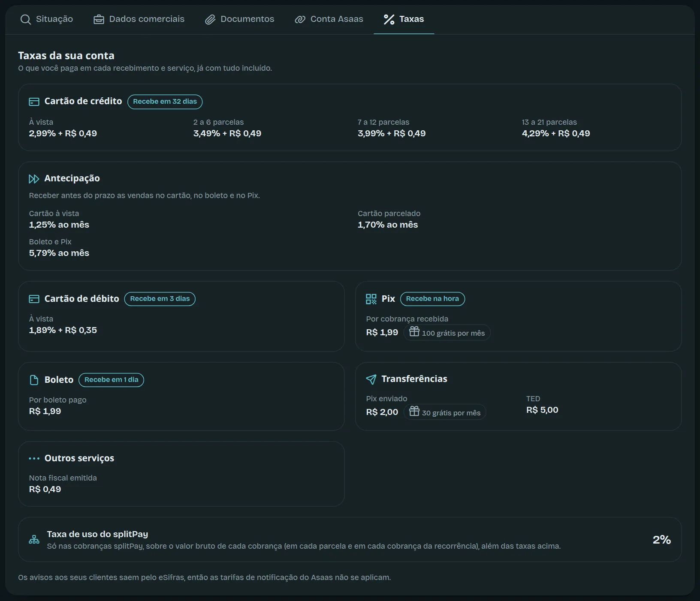Click the network icon beside splitPay fee
700x601 pixels.
click(34, 540)
